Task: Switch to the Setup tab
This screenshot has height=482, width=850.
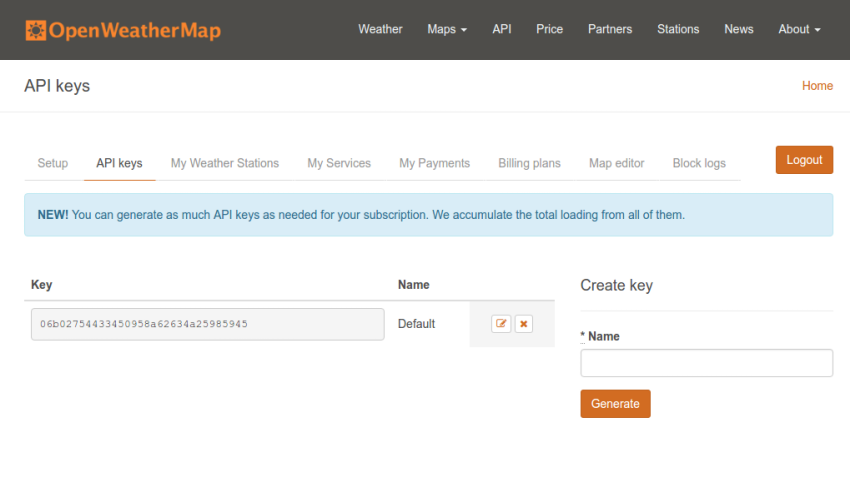Action: 53,163
